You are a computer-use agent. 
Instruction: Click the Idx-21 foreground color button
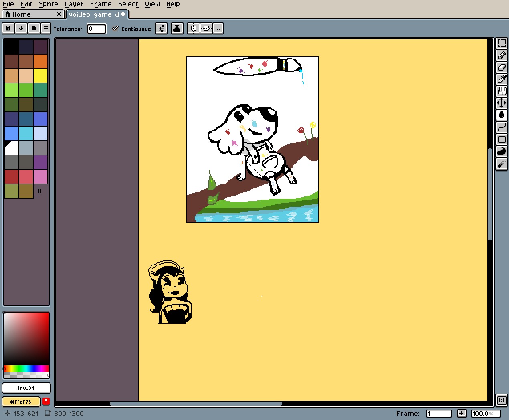pos(26,388)
